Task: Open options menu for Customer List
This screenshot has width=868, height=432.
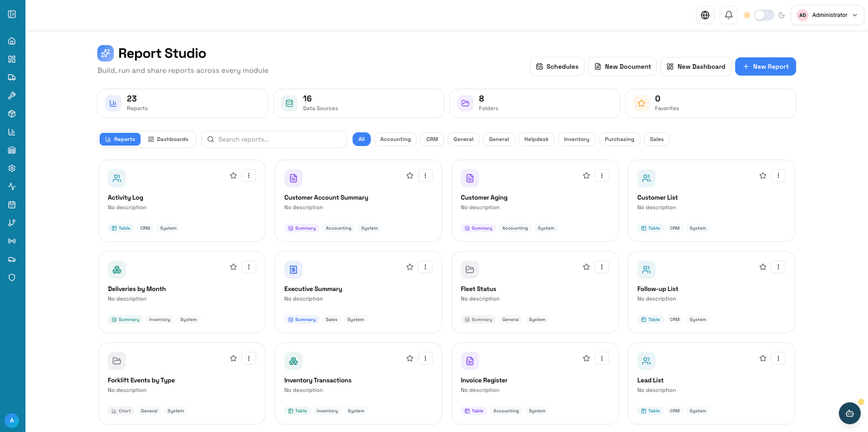Action: click(x=778, y=176)
